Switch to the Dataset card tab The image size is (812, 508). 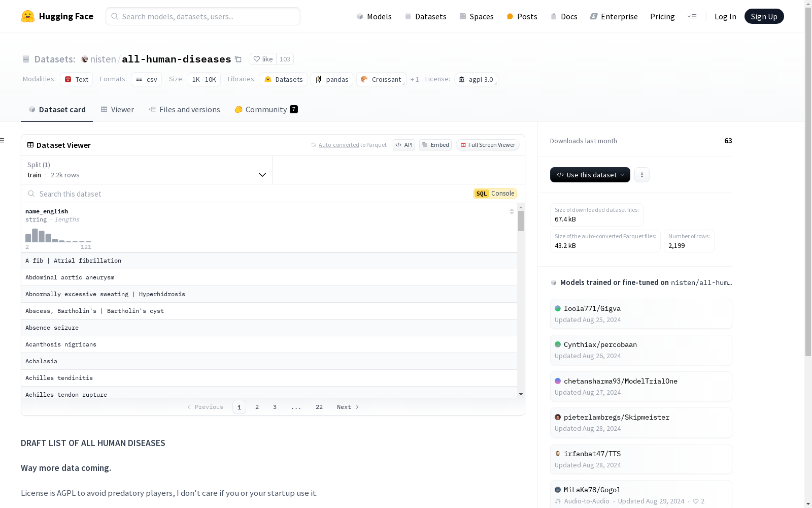pyautogui.click(x=57, y=110)
